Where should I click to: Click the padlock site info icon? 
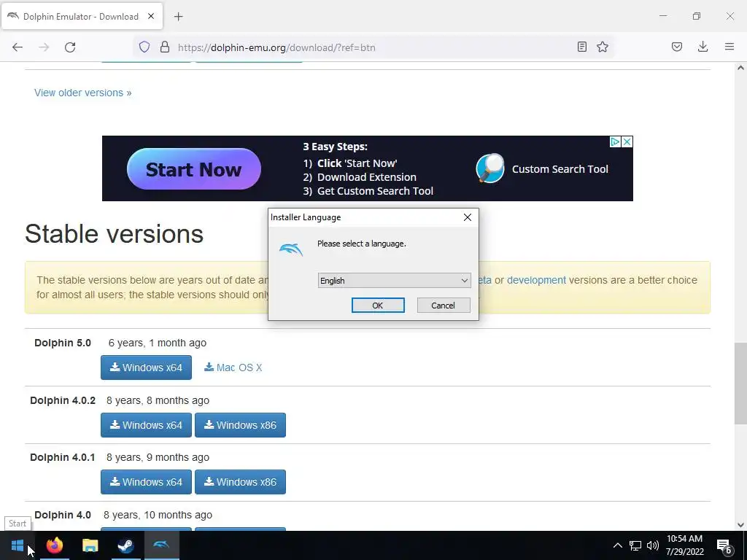(165, 47)
